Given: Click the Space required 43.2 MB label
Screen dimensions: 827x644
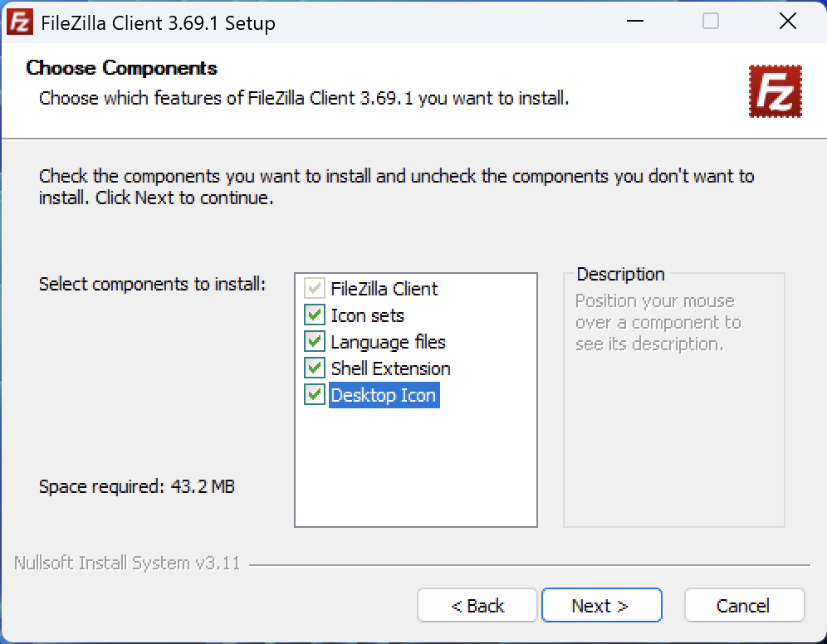Looking at the screenshot, I should [x=137, y=485].
